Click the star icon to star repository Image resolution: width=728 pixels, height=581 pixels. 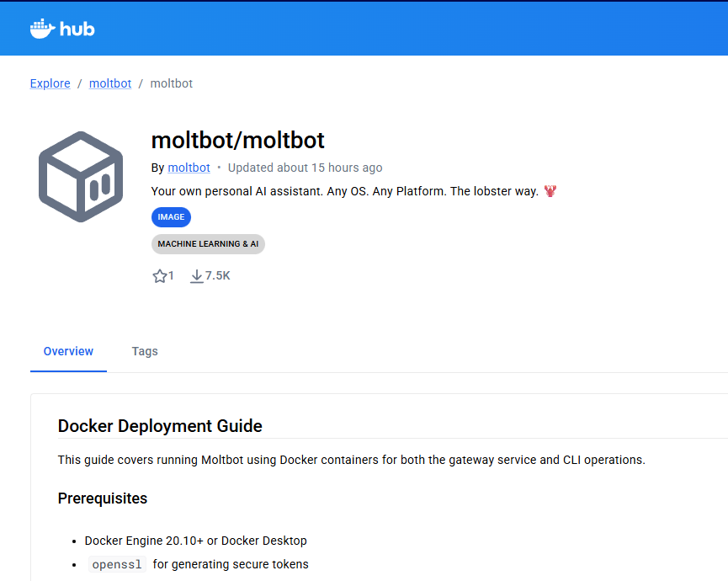(x=159, y=276)
